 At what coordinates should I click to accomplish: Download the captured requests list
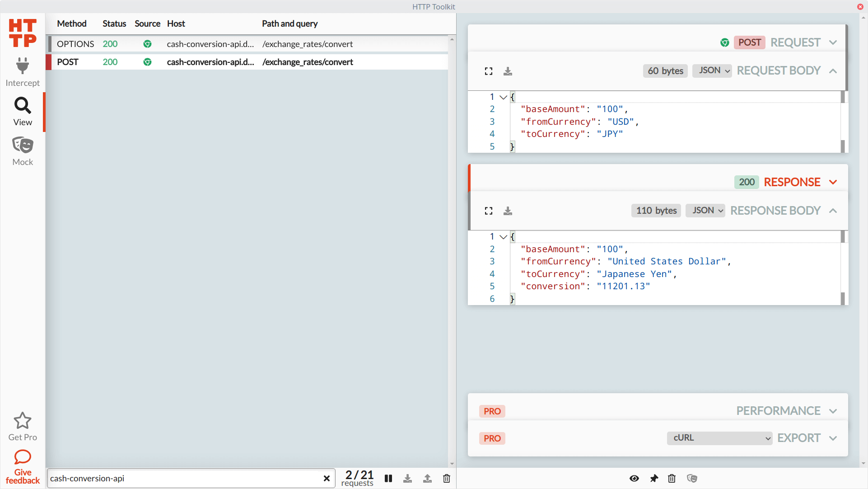(x=408, y=478)
